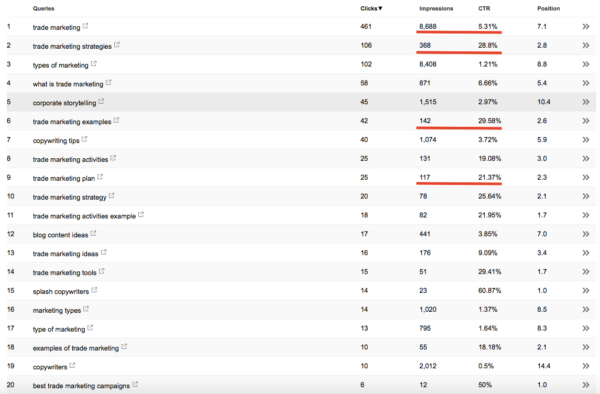Select the 8,408 impressions value
The height and width of the screenshot is (394, 600).
pos(428,64)
